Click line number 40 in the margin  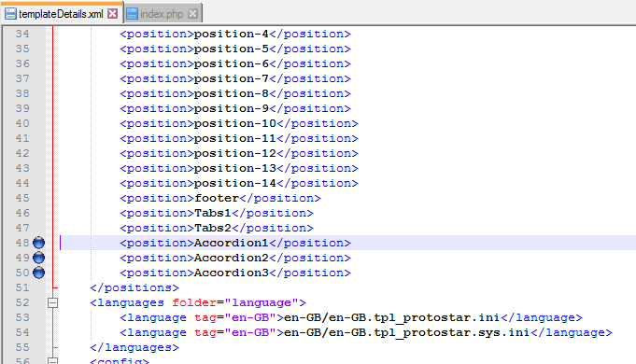tap(22, 123)
